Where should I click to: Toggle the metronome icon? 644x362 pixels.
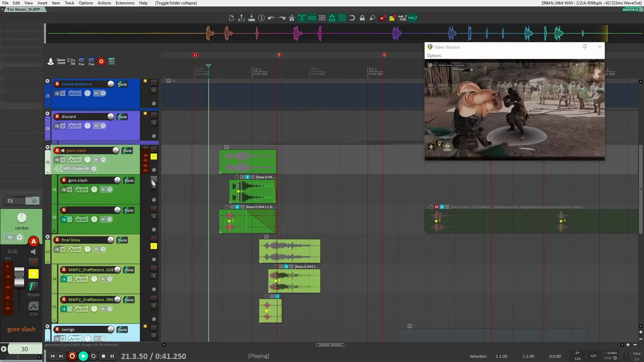[292, 18]
